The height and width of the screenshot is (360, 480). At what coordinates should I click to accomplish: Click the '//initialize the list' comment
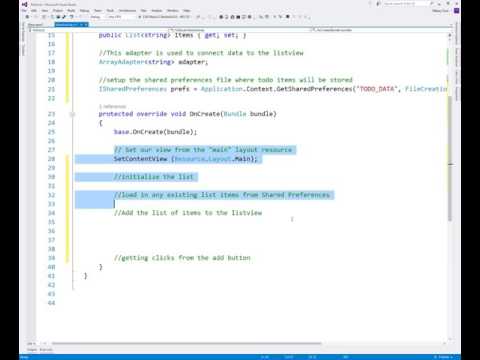click(x=154, y=177)
